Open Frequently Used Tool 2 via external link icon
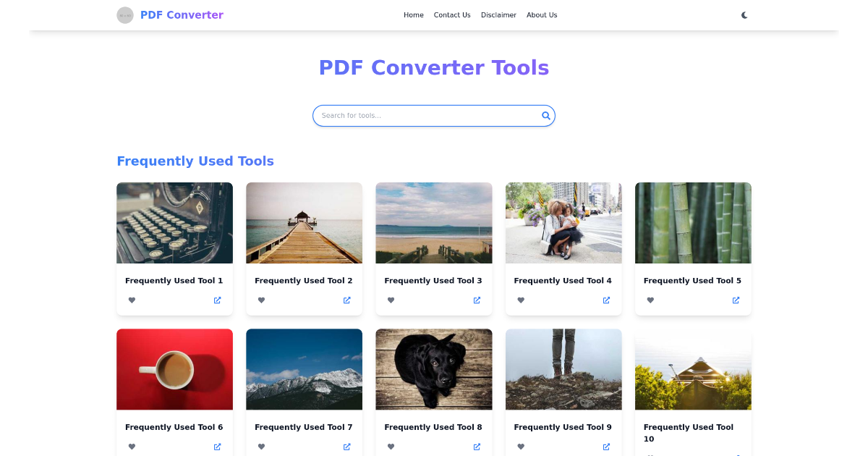The width and height of the screenshot is (868, 456). point(346,300)
